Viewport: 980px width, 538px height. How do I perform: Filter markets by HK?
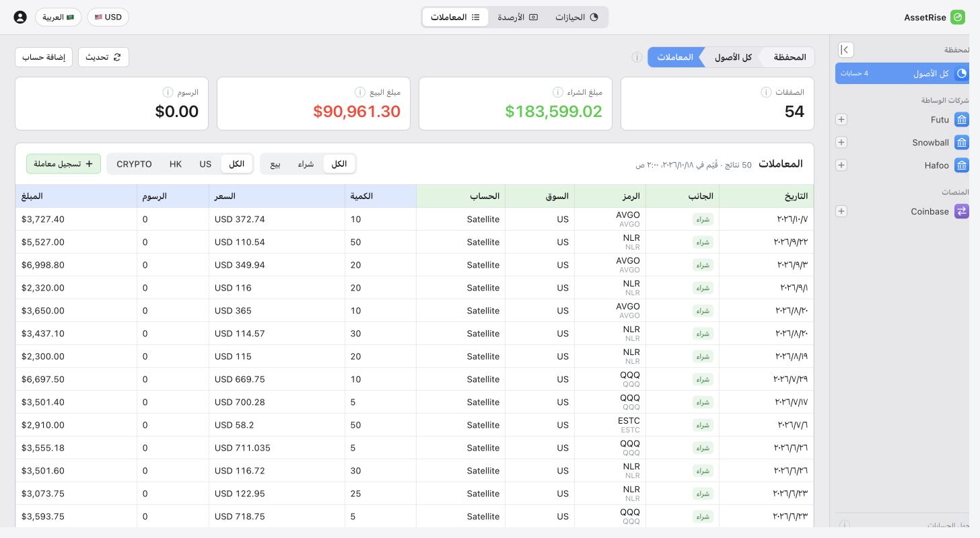[x=176, y=164]
